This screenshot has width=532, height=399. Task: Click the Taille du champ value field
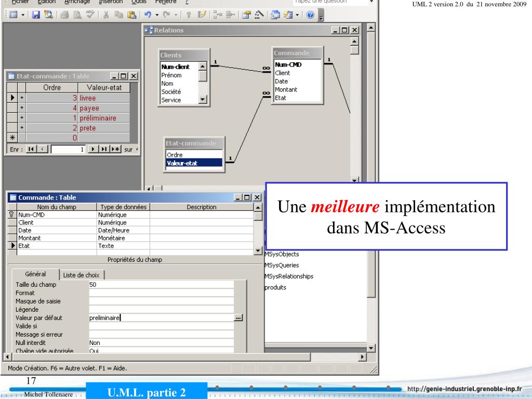(x=161, y=285)
